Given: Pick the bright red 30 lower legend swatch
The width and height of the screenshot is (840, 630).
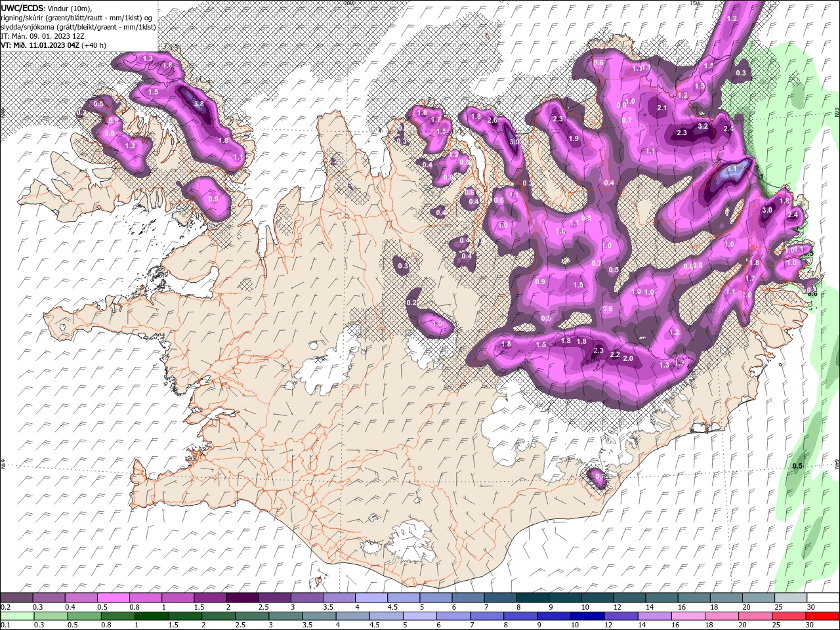Looking at the screenshot, I should tap(822, 616).
